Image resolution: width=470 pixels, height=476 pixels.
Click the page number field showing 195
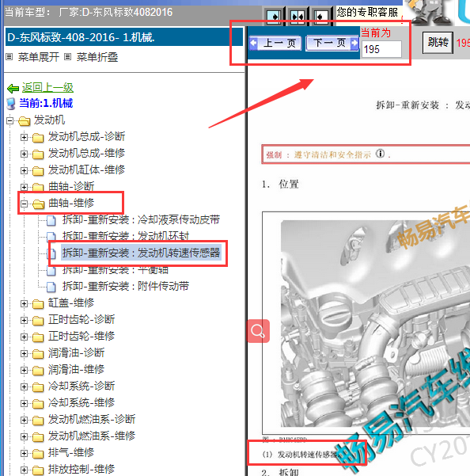tap(381, 49)
